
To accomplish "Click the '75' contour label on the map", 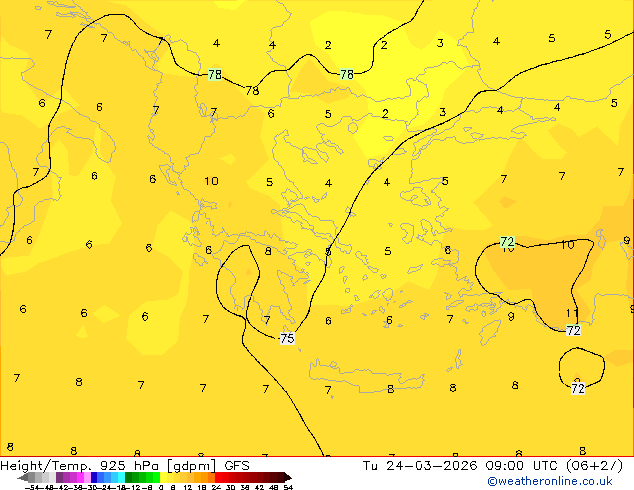I will coord(287,338).
